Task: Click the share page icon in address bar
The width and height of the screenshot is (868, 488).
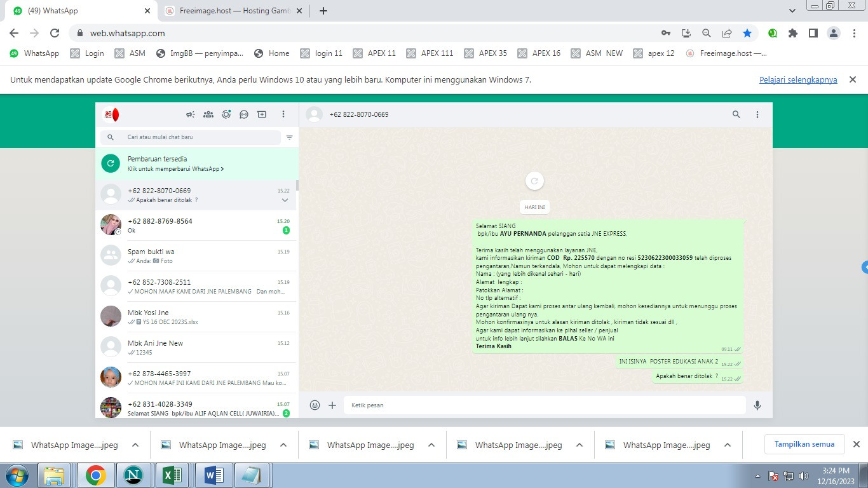Action: tap(727, 33)
